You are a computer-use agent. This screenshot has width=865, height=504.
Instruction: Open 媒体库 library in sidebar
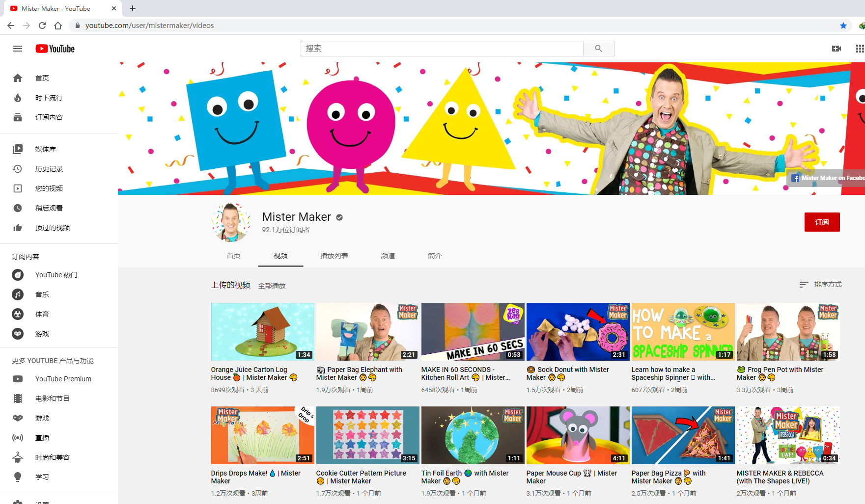(x=59, y=149)
